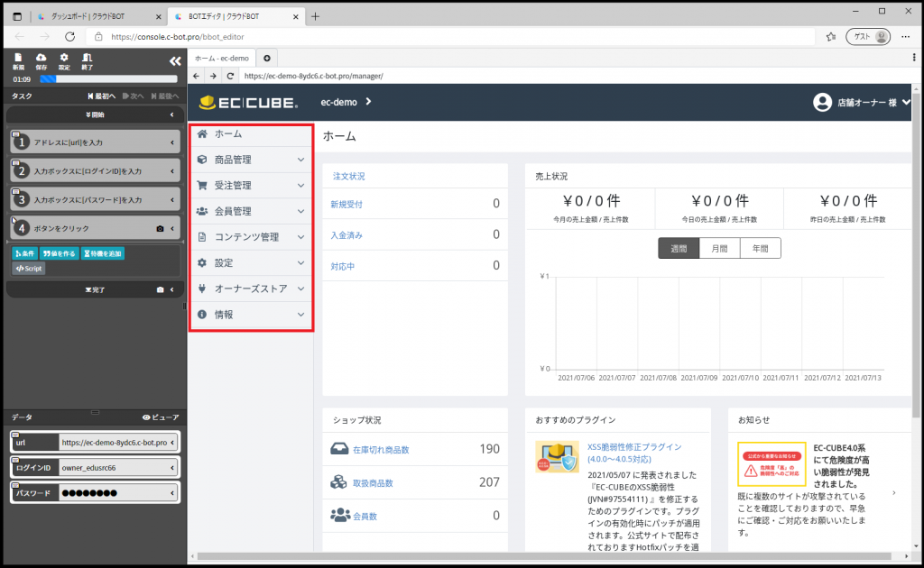This screenshot has width=924, height=568.
Task: Expand 情報 sidebar menu
Action: [252, 315]
